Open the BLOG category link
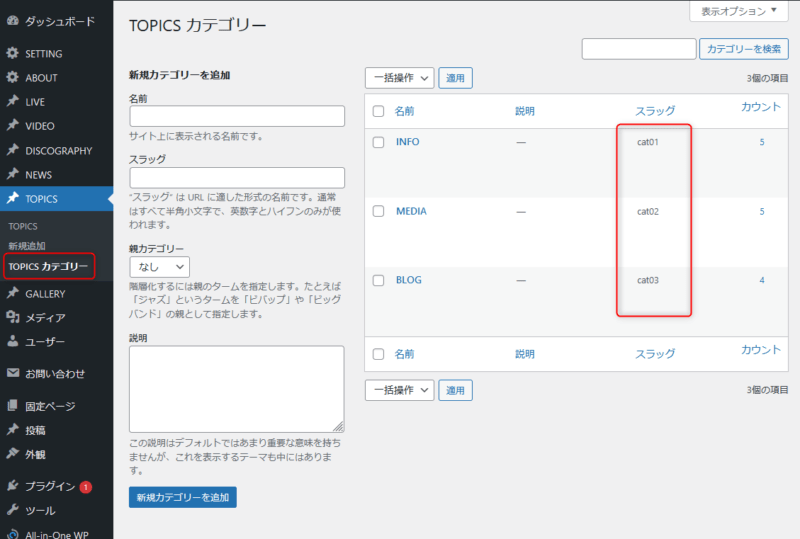The image size is (800, 539). (x=408, y=281)
